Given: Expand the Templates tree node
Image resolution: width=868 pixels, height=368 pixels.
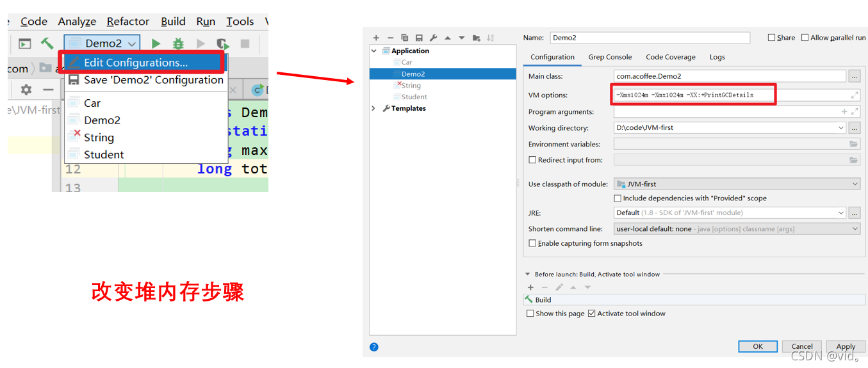Looking at the screenshot, I should pos(373,109).
